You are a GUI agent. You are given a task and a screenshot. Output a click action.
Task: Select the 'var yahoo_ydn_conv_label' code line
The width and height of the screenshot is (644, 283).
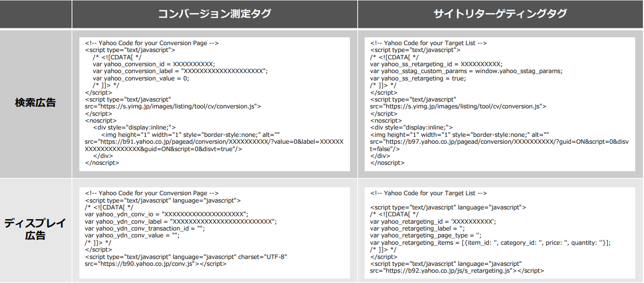[181, 221]
